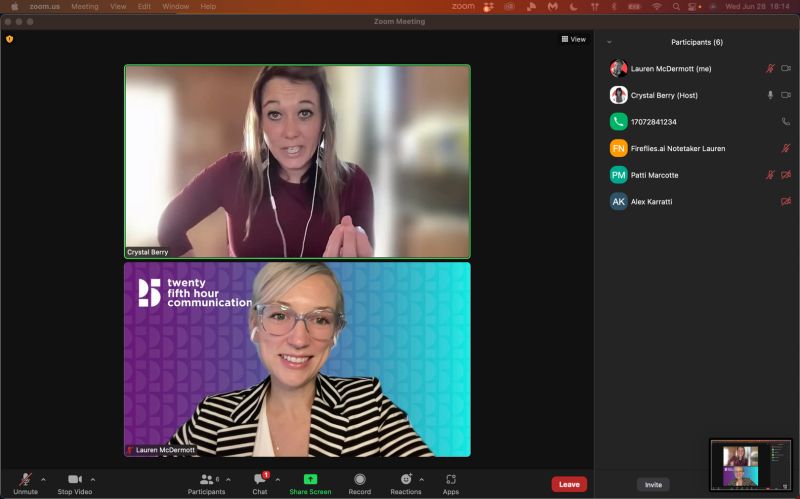Open the View layout dropdown
The width and height of the screenshot is (800, 499).
(x=573, y=39)
